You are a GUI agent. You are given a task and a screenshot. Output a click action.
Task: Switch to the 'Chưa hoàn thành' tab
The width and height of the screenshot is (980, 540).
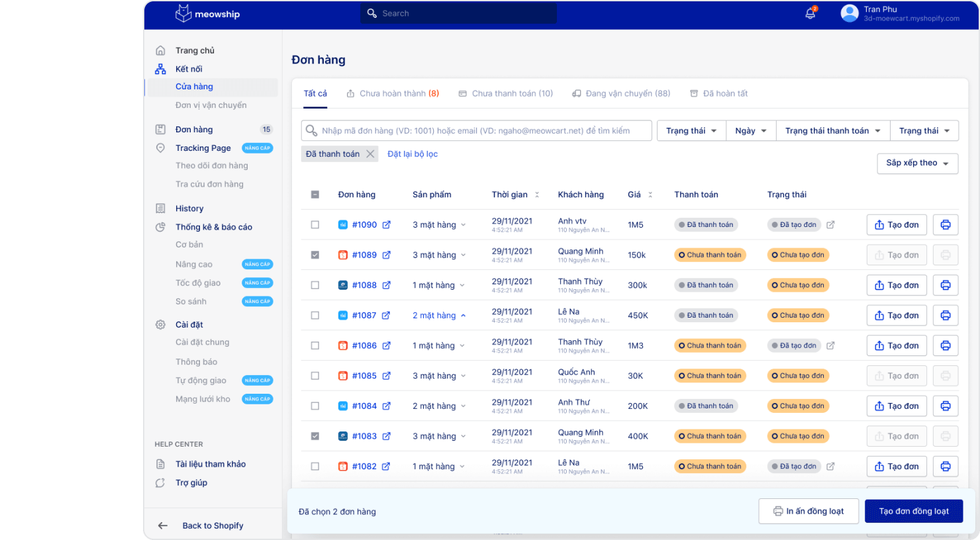click(x=393, y=93)
